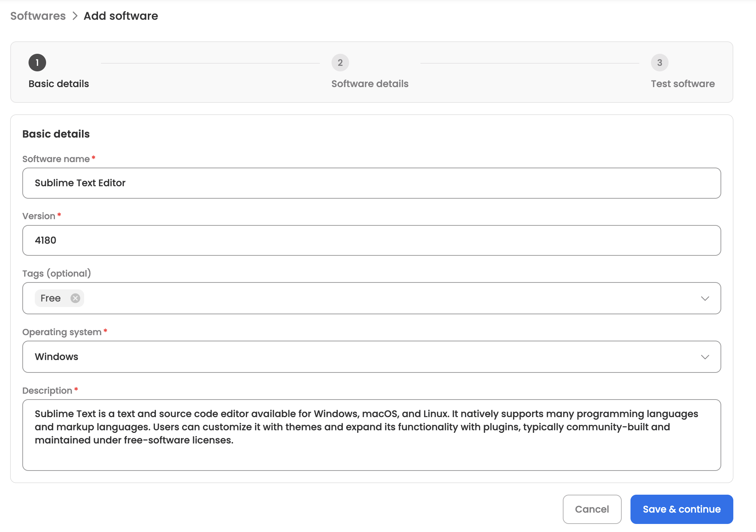The width and height of the screenshot is (756, 532).
Task: Remove the Free tag with its X icon
Action: (75, 298)
